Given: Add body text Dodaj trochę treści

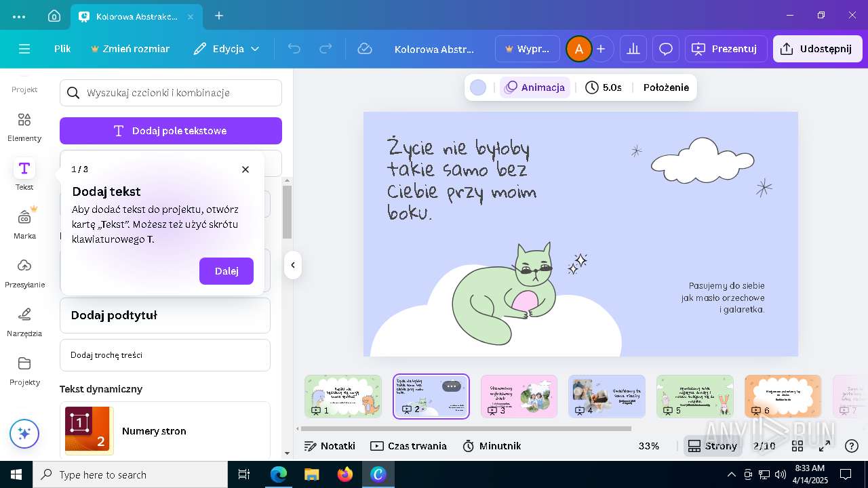Looking at the screenshot, I should [165, 355].
